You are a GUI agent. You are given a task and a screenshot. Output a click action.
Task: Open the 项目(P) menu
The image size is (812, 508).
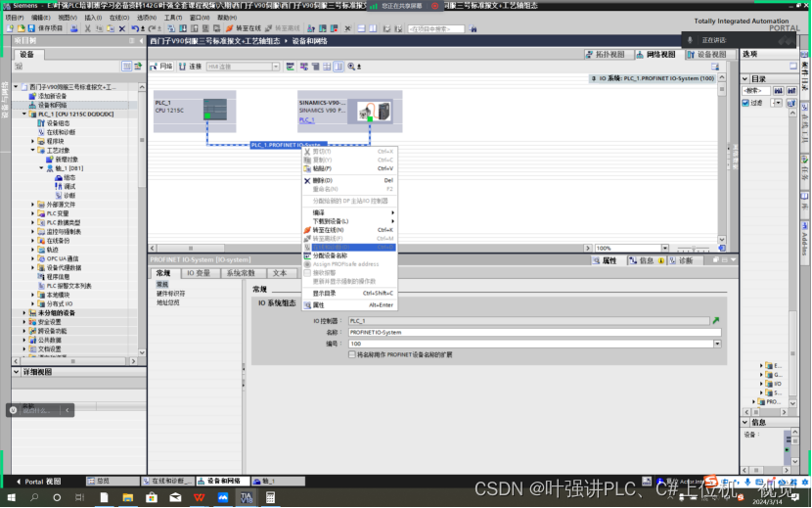tap(15, 18)
